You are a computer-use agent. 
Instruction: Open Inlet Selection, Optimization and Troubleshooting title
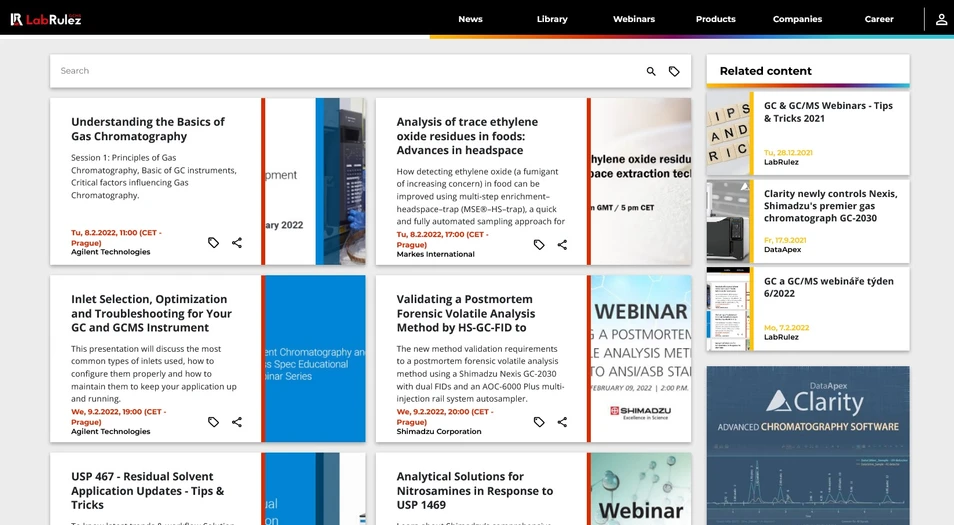coord(151,313)
